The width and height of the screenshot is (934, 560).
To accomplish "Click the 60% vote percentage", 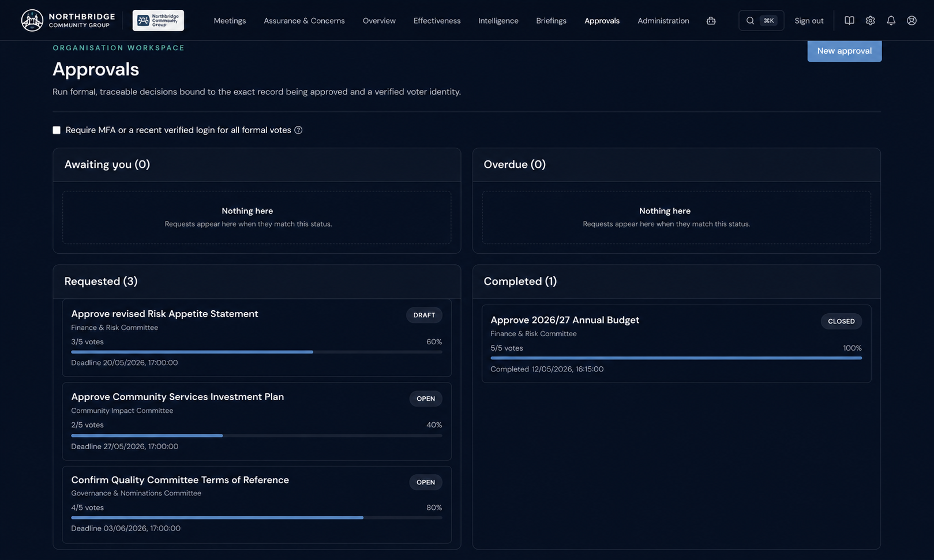I will (434, 342).
